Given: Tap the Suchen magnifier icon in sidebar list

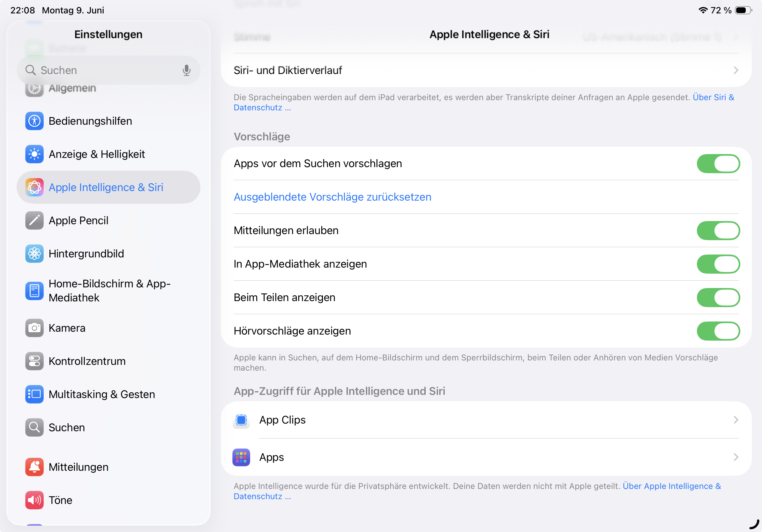Looking at the screenshot, I should pyautogui.click(x=34, y=427).
